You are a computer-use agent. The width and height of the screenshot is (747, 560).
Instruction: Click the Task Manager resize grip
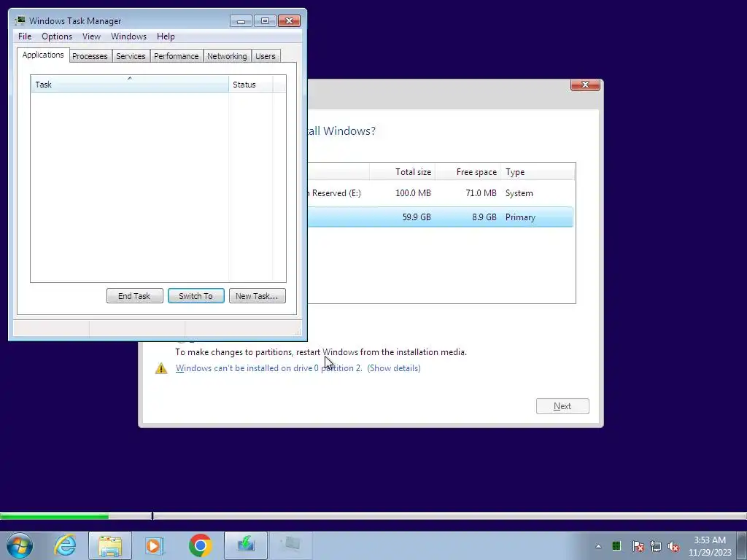[298, 332]
